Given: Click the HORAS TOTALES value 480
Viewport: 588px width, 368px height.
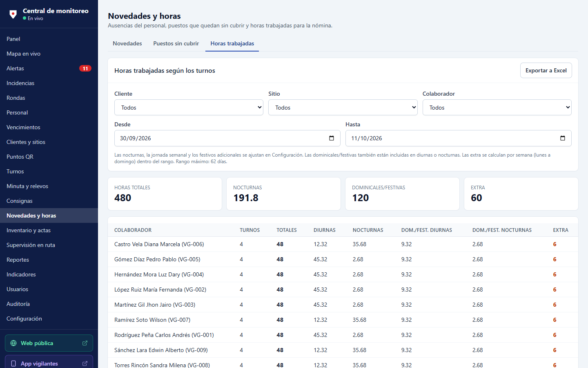Looking at the screenshot, I should tap(123, 198).
